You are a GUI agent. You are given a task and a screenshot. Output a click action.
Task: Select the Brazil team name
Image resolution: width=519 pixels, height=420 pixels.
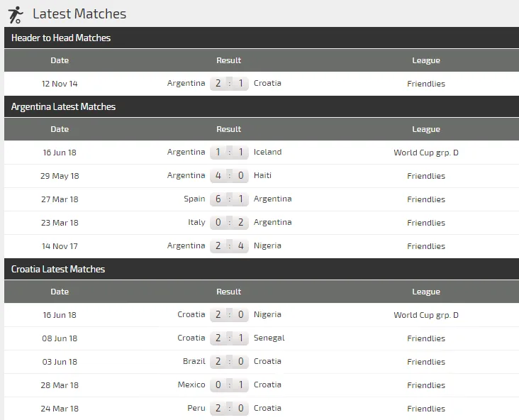tap(194, 361)
